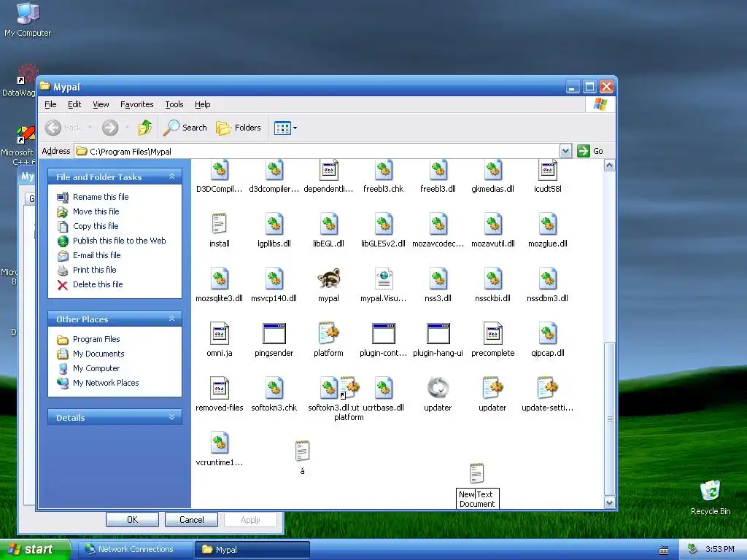The width and height of the screenshot is (747, 560).
Task: Click the omni.ja file icon
Action: point(219,334)
